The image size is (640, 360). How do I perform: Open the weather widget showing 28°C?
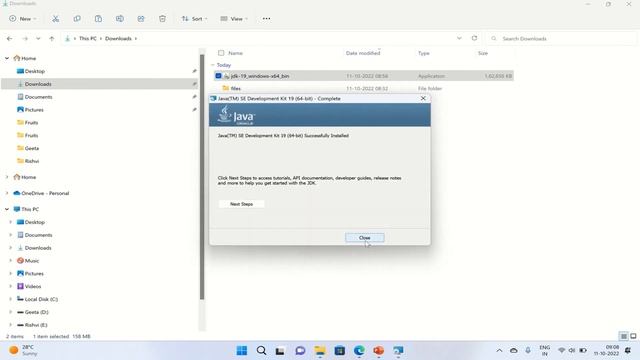24,350
